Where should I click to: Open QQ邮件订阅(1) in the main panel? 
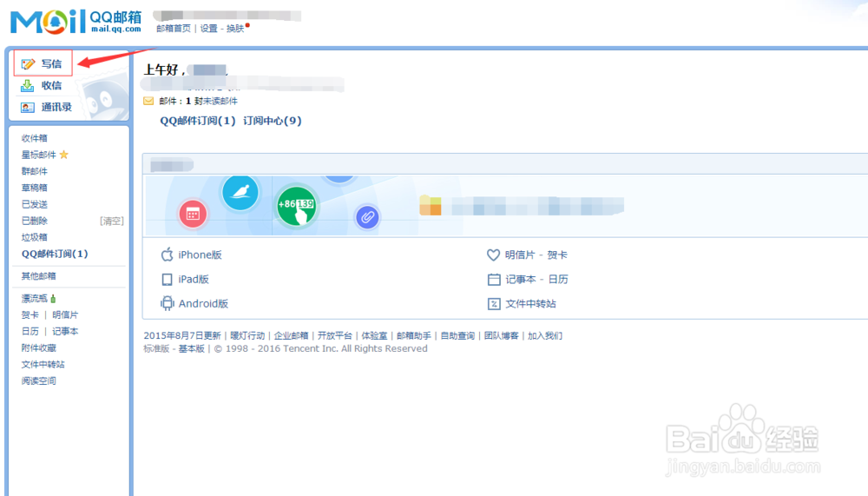(198, 121)
